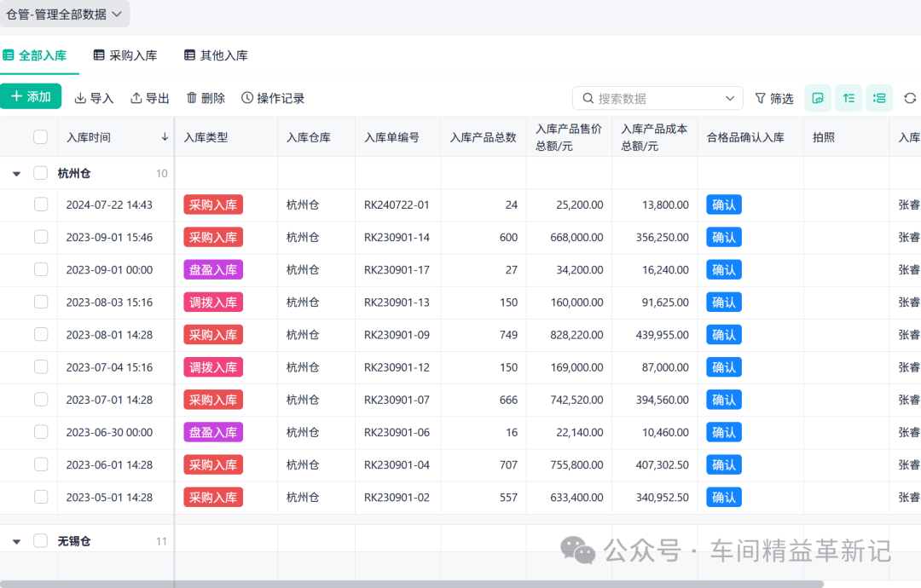Click the 合格品确认入库 column header
The width and height of the screenshot is (921, 588).
pyautogui.click(x=750, y=136)
